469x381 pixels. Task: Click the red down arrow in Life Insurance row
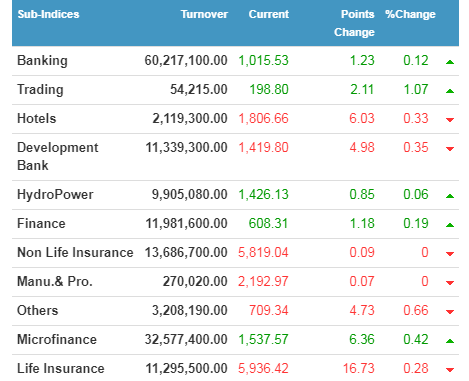[x=450, y=370]
